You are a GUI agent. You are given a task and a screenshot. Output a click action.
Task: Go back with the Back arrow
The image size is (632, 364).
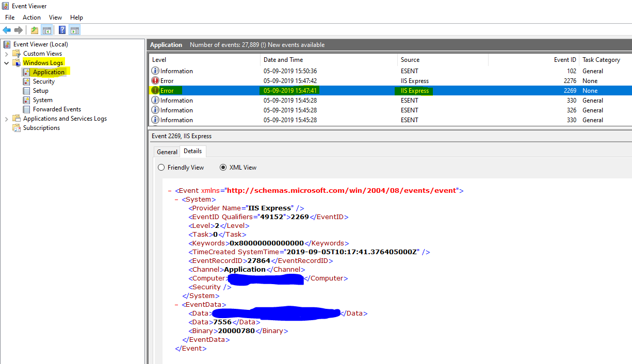point(7,30)
